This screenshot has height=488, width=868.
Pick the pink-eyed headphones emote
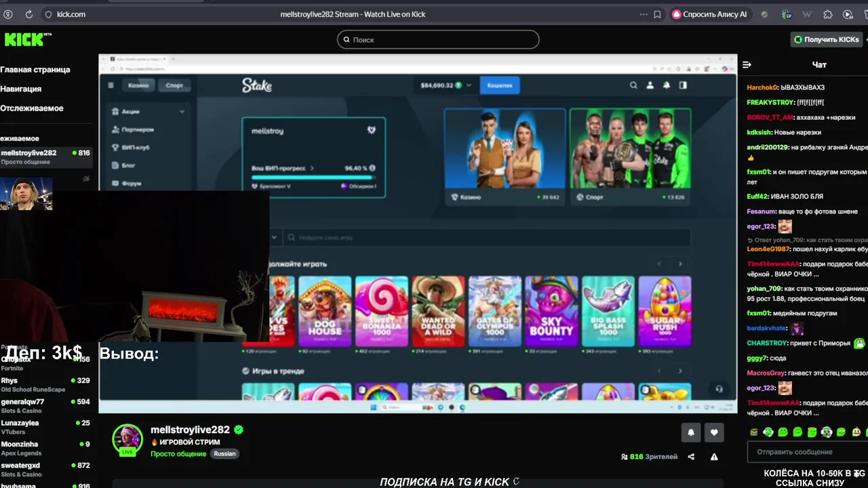[827, 432]
